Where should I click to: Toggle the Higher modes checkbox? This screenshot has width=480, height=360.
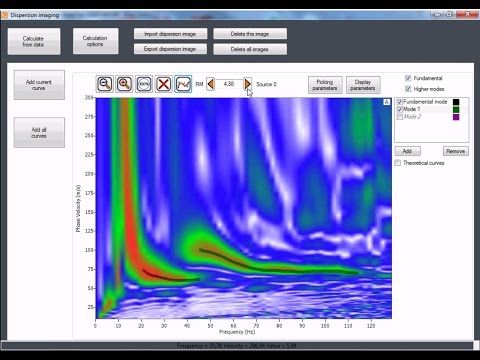408,89
